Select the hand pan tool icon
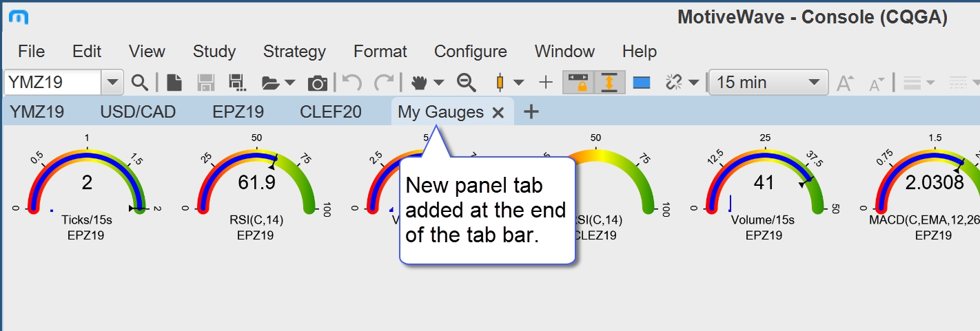Viewport: 980px width, 331px height. tap(419, 83)
